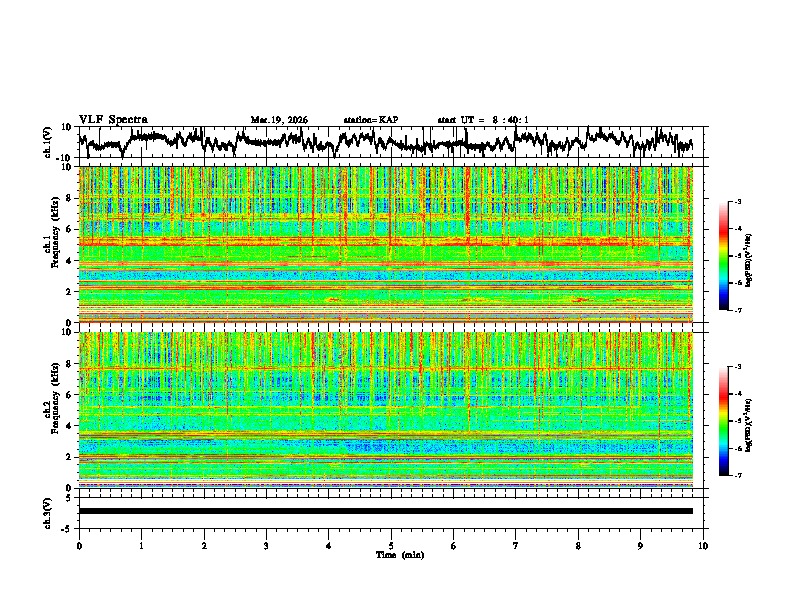The image size is (792, 612).
Task: Select the "Mar.19, 2026" date text
Action: (279, 120)
